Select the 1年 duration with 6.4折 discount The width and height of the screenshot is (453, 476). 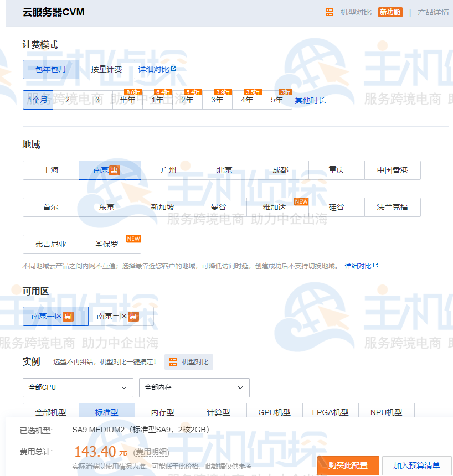tap(157, 100)
